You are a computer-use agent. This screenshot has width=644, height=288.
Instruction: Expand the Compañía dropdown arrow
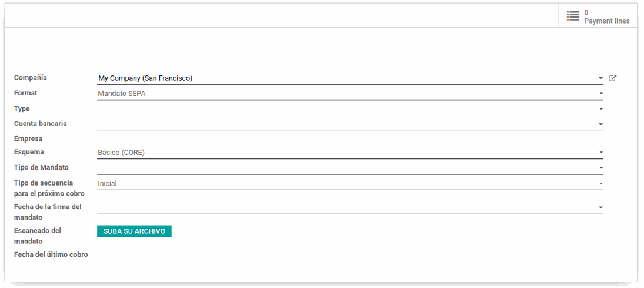coord(600,78)
